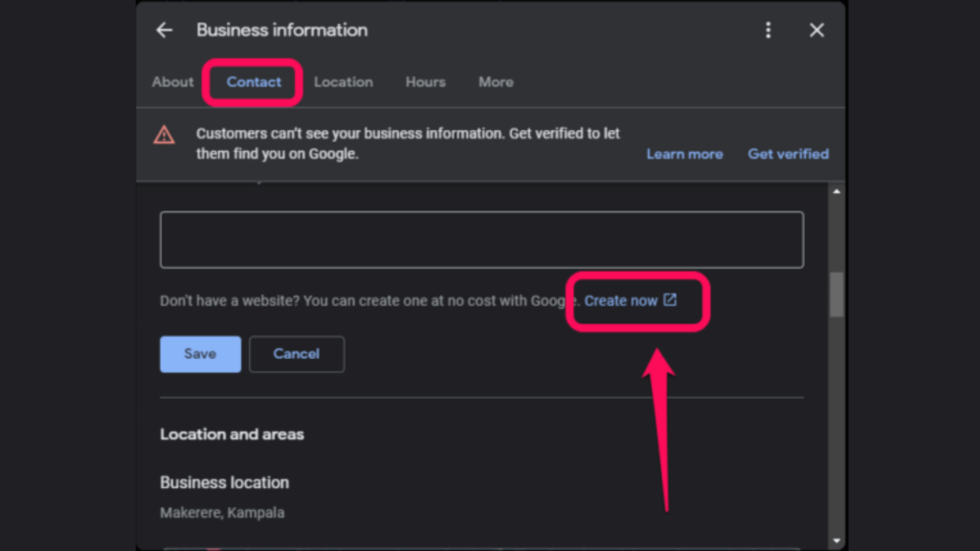
Task: Click the scrollbar up arrow
Action: point(836,191)
